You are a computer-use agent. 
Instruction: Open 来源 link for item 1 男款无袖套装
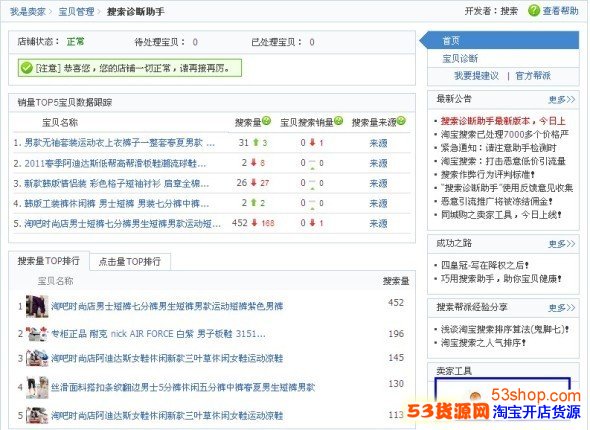(x=378, y=143)
